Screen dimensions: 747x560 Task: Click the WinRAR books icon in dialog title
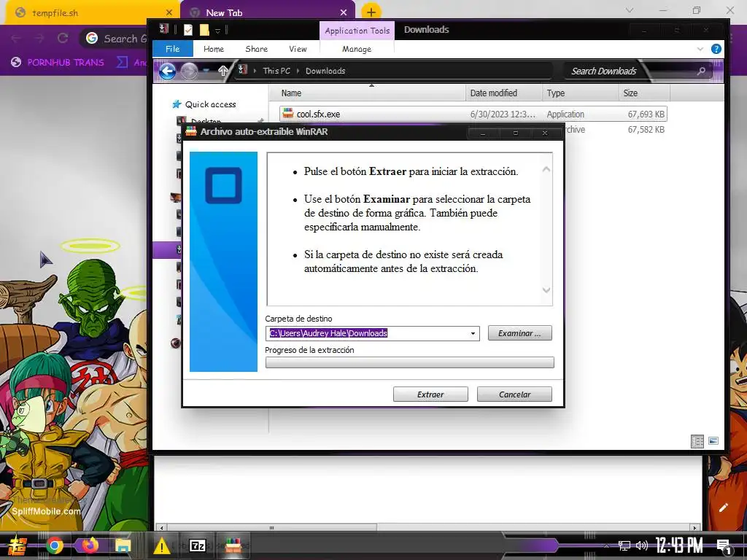click(191, 131)
